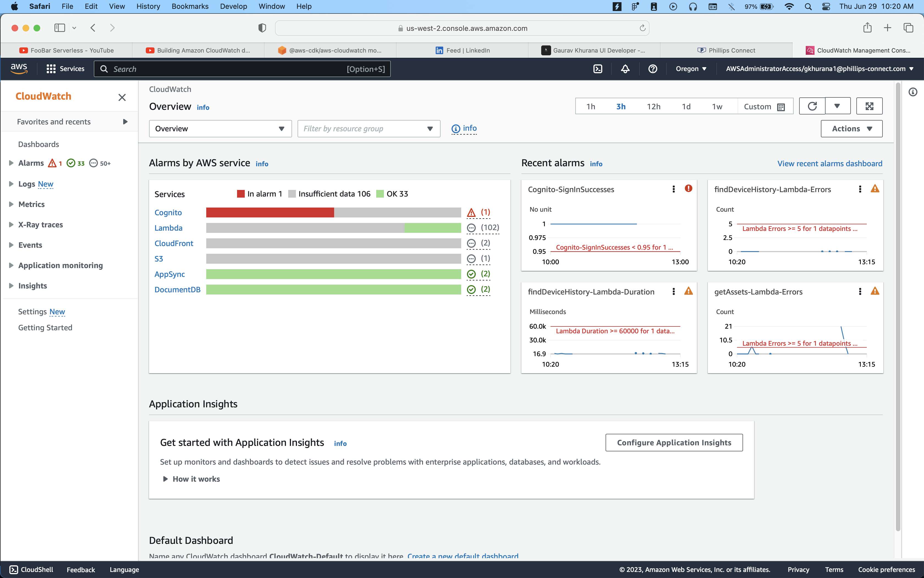Screen dimensions: 924x578
Task: Enter full screen mode for the dashboard
Action: pyautogui.click(x=869, y=106)
